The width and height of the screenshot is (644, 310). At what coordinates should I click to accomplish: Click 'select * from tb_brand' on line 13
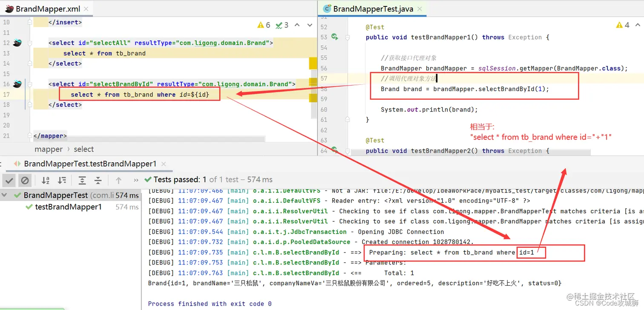tap(104, 53)
